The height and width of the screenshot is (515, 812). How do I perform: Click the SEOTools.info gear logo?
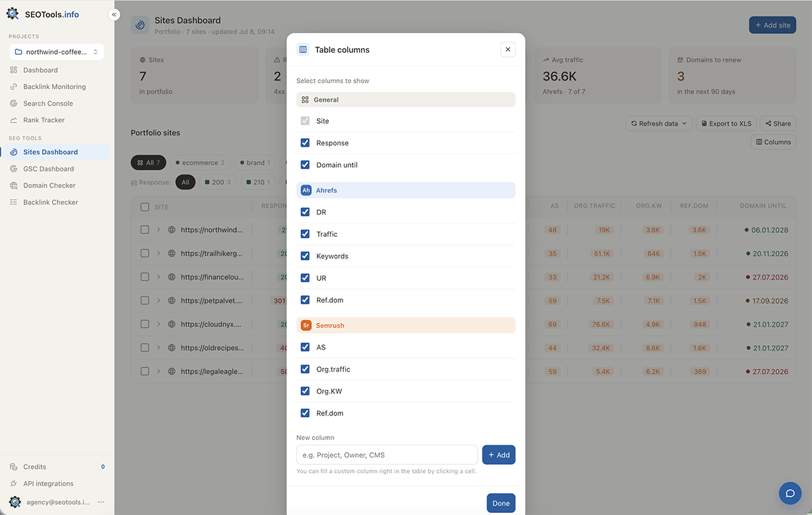coord(13,14)
